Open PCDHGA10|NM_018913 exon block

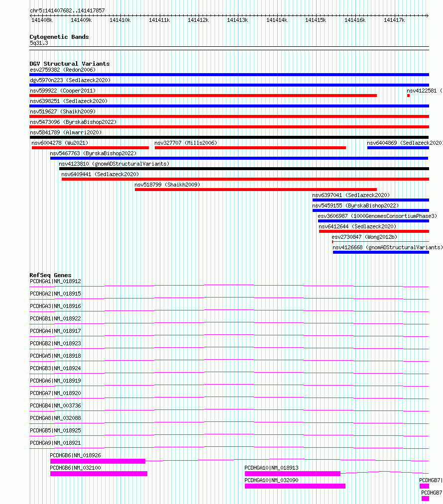[x=293, y=474]
